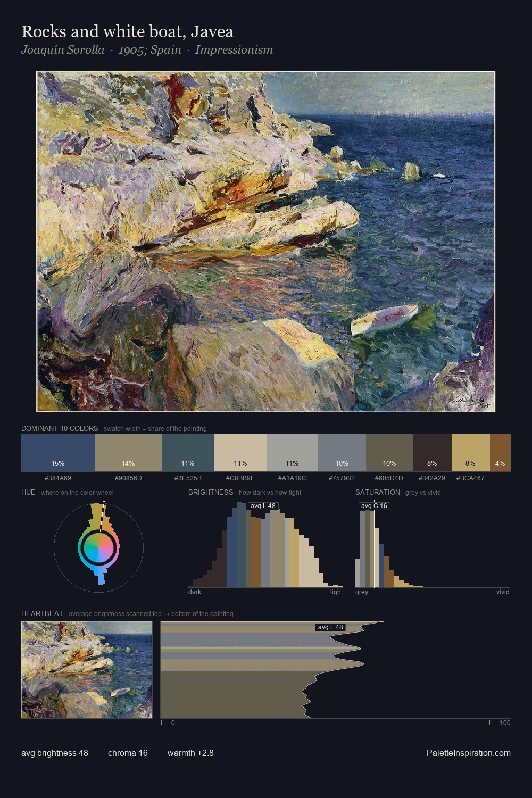This screenshot has width=532, height=798.
Task: Click the #342A29 hex code text
Action: (x=432, y=478)
